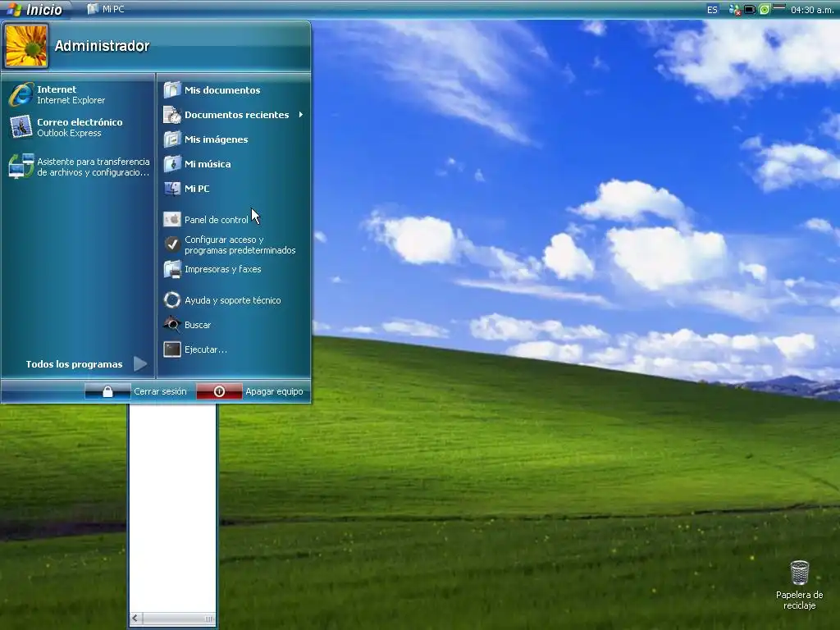
Task: Select Ayuda y soporte técnico menu text
Action: click(232, 300)
